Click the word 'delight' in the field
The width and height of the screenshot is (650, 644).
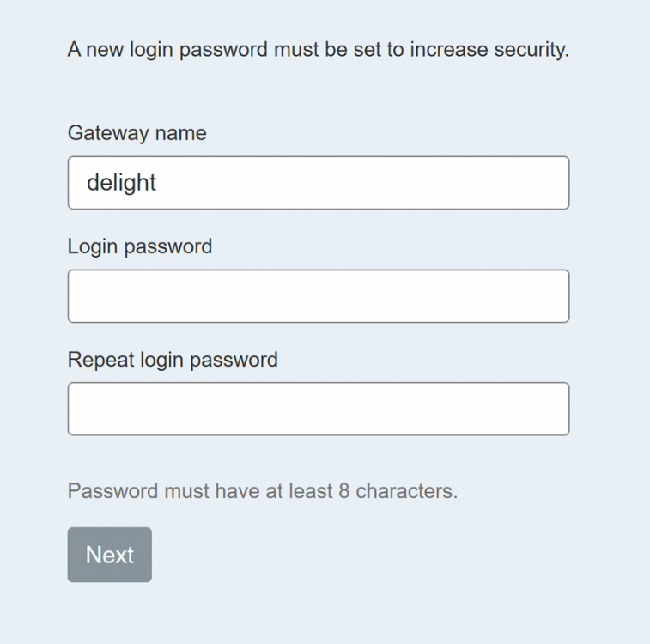coord(122,183)
